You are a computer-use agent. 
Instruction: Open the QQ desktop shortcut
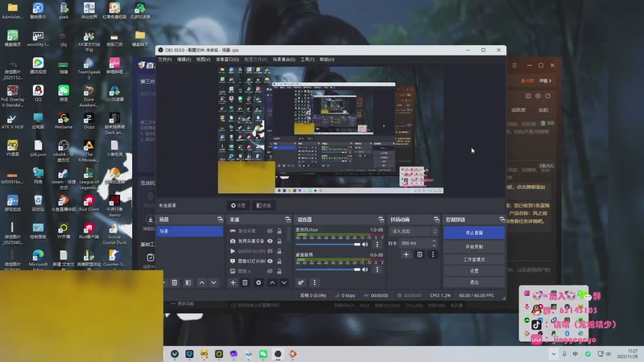(38, 93)
